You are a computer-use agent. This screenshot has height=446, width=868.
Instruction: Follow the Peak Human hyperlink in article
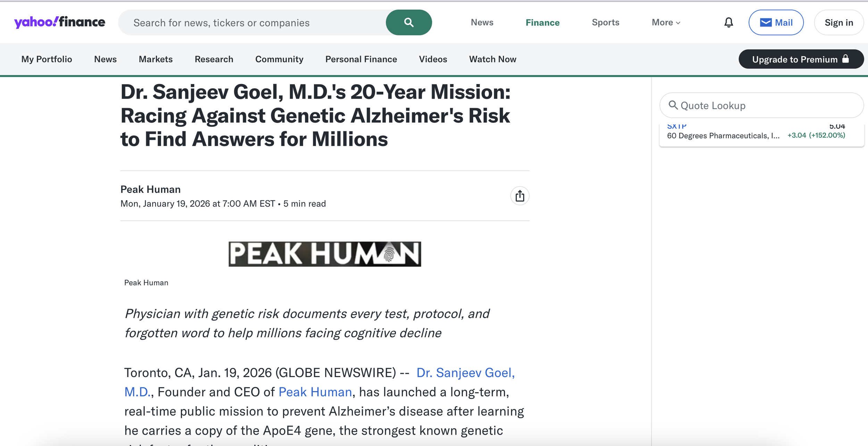tap(315, 392)
